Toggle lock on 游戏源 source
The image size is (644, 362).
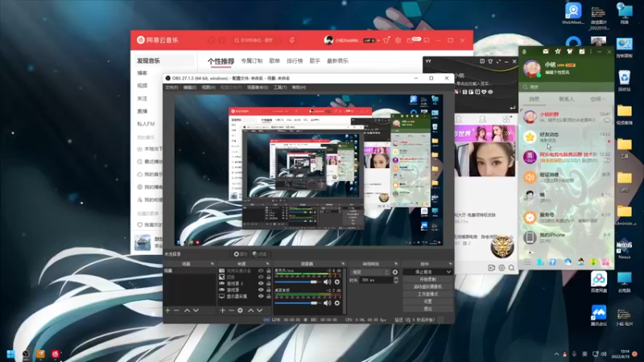point(269,290)
